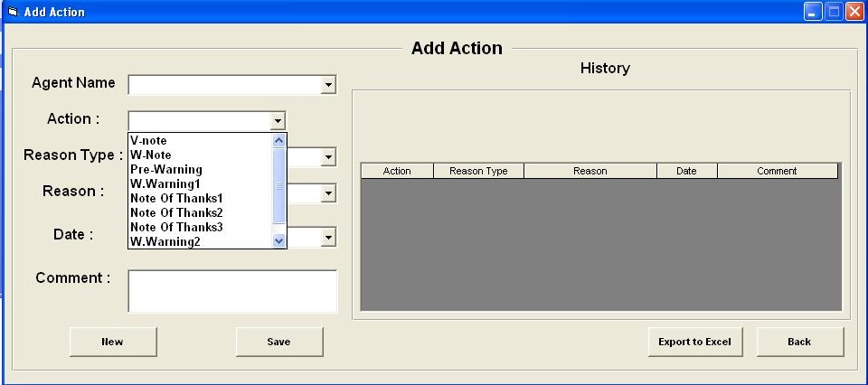Click the Comment text box
This screenshot has height=385, width=868.
[232, 292]
